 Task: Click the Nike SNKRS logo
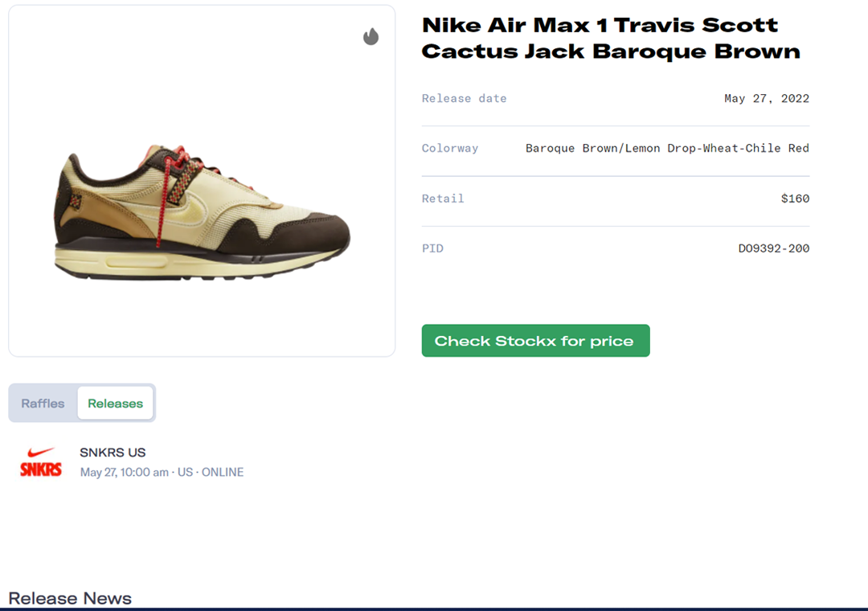[40, 462]
